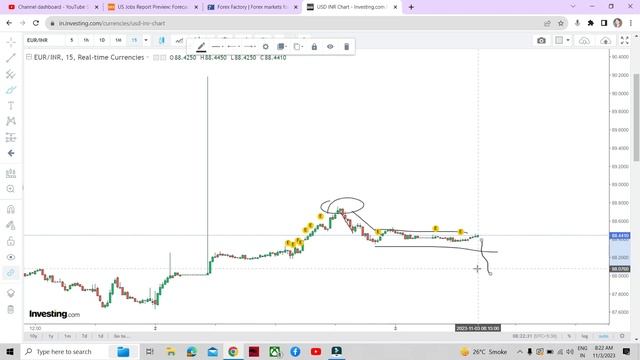Take a chart snapshot with camera icon

(x=541, y=40)
